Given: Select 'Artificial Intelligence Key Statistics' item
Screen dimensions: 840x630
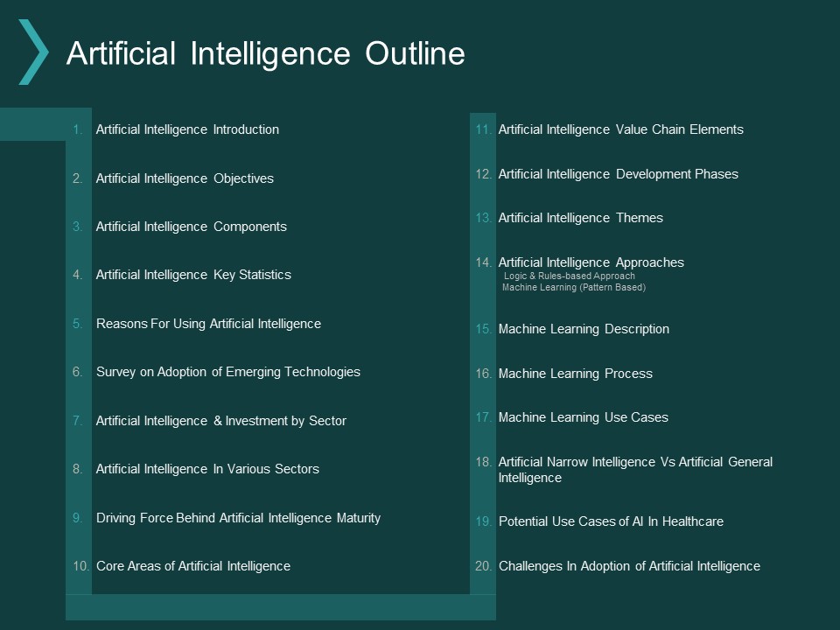Looking at the screenshot, I should click(x=193, y=275).
